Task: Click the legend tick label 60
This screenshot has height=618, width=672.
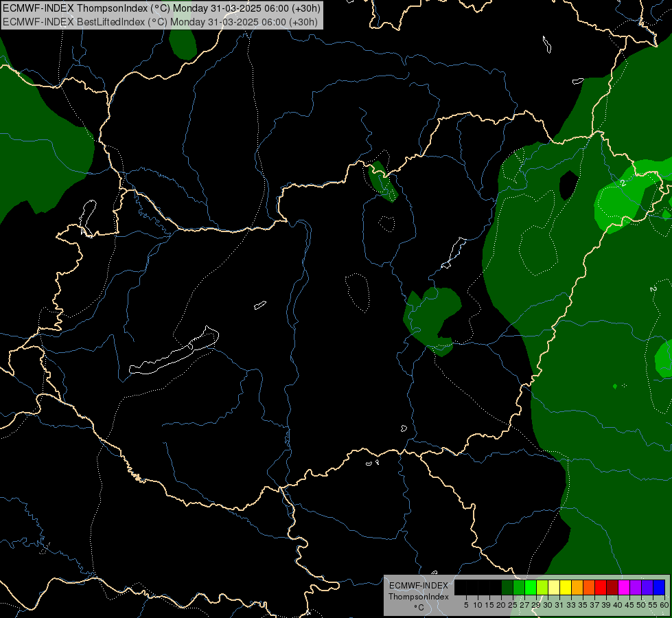Action: pos(664,605)
